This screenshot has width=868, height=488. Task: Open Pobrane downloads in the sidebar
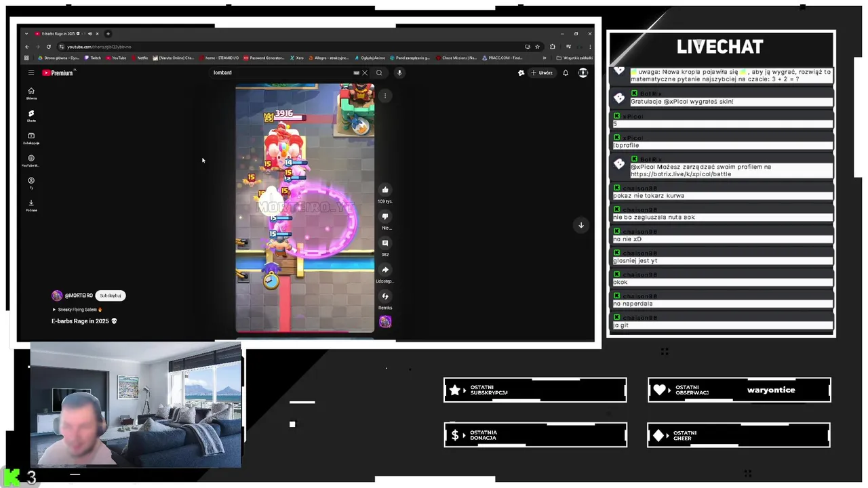(x=31, y=205)
